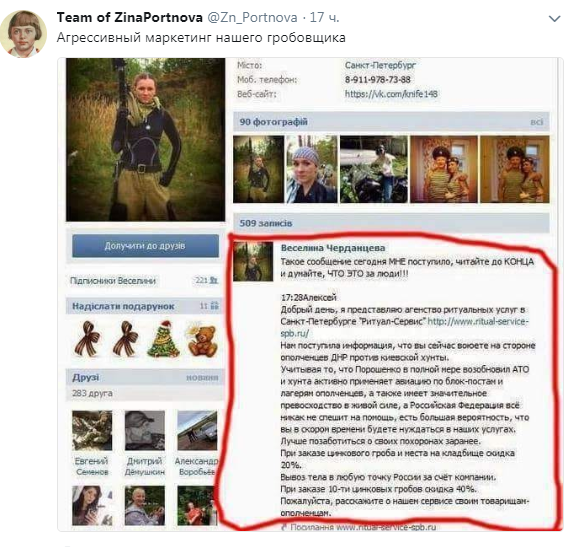Click the Веселина Черданцева post author name
Viewport: 572px width, 547px height.
coord(333,248)
